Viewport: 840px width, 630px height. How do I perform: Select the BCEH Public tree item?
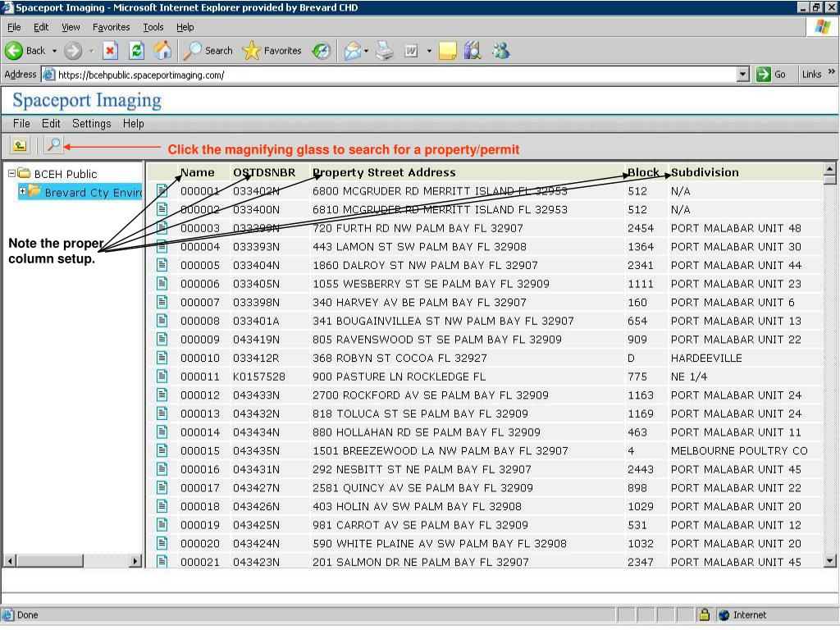(66, 174)
